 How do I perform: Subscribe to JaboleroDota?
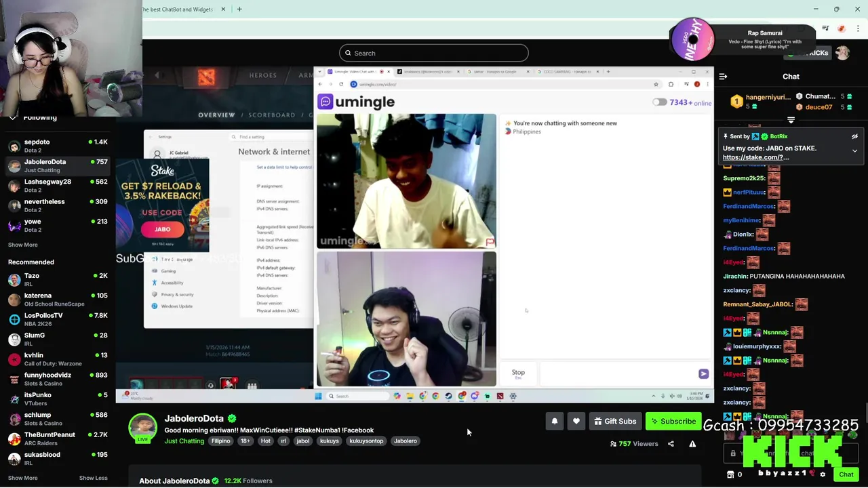[673, 422]
